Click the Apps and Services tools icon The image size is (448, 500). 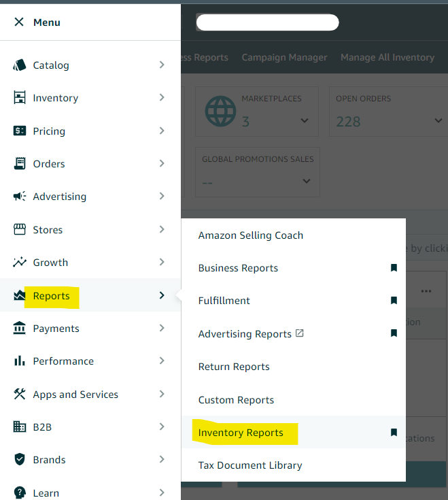click(x=20, y=394)
